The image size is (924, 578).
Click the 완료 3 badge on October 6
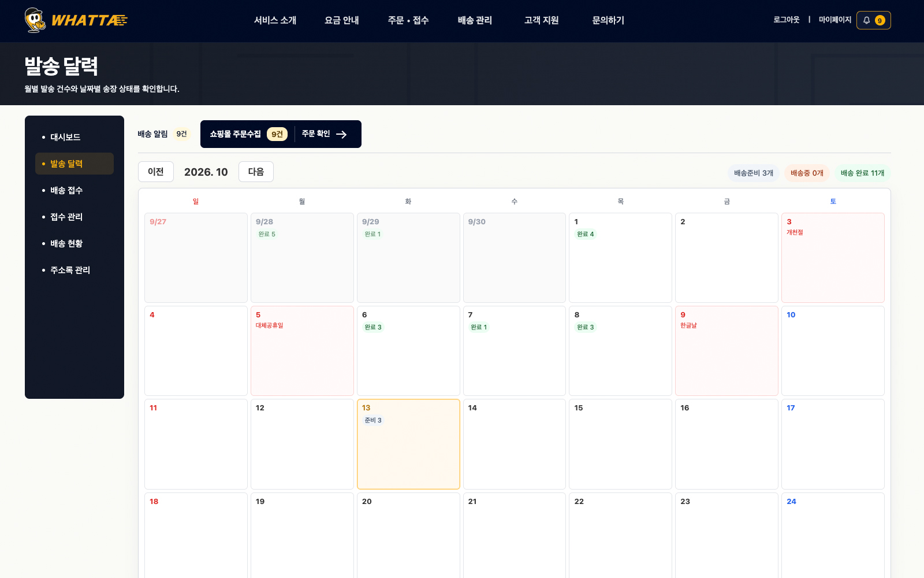(372, 327)
